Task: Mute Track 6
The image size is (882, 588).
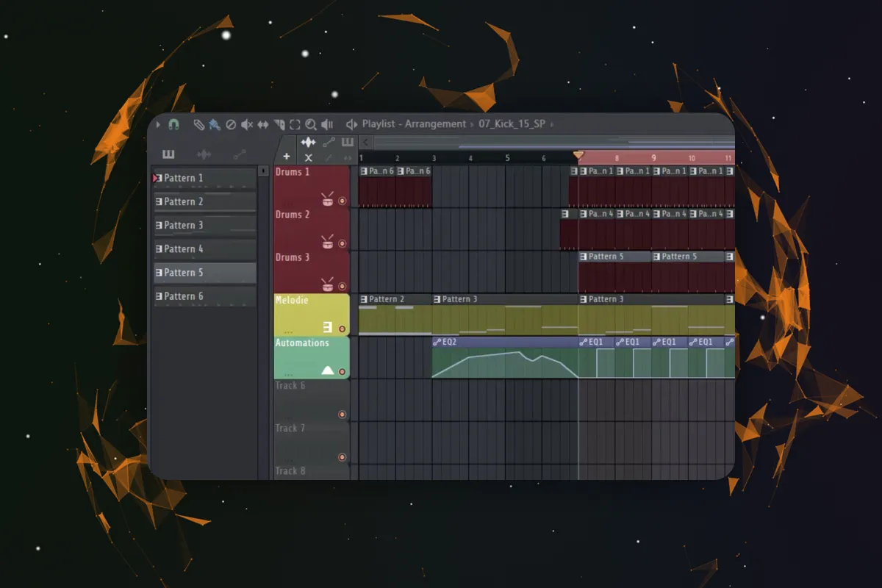Action: [342, 415]
